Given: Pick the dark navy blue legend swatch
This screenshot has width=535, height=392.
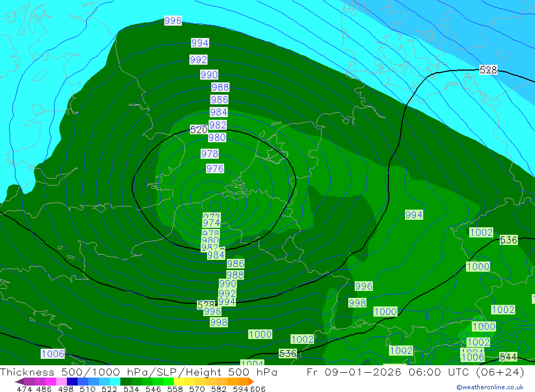Looking at the screenshot, I should pyautogui.click(x=72, y=381).
